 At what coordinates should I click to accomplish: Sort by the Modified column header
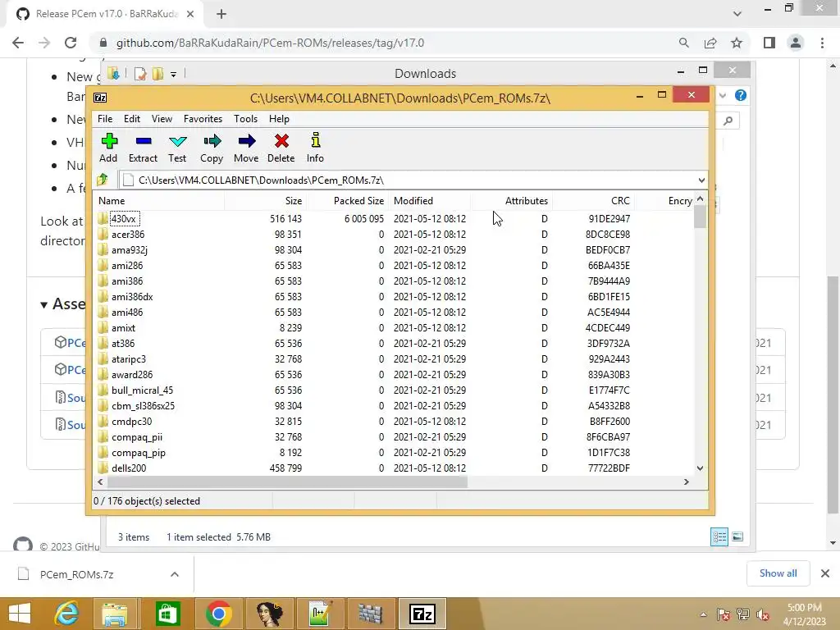(x=430, y=201)
